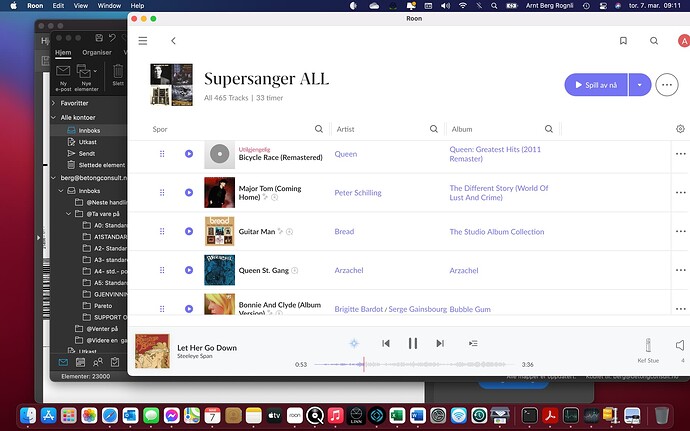This screenshot has height=431, width=690.
Task: Pause the current playback
Action: (x=413, y=343)
